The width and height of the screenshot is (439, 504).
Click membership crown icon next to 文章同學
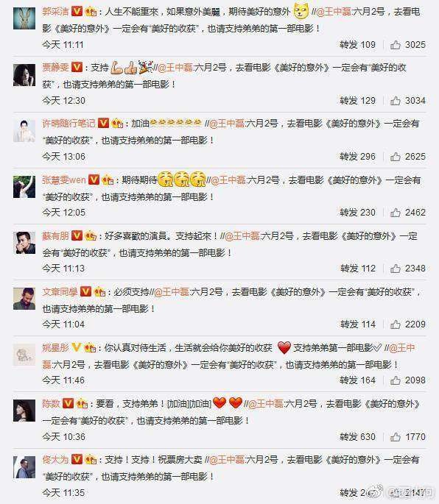point(99,292)
